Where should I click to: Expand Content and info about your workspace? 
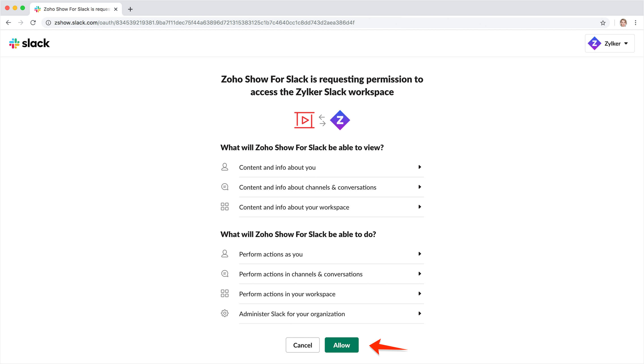tap(419, 206)
